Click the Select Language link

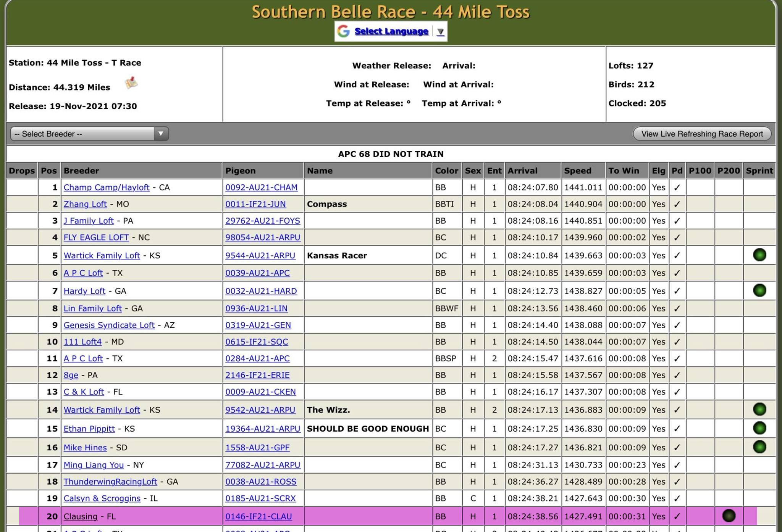click(391, 31)
